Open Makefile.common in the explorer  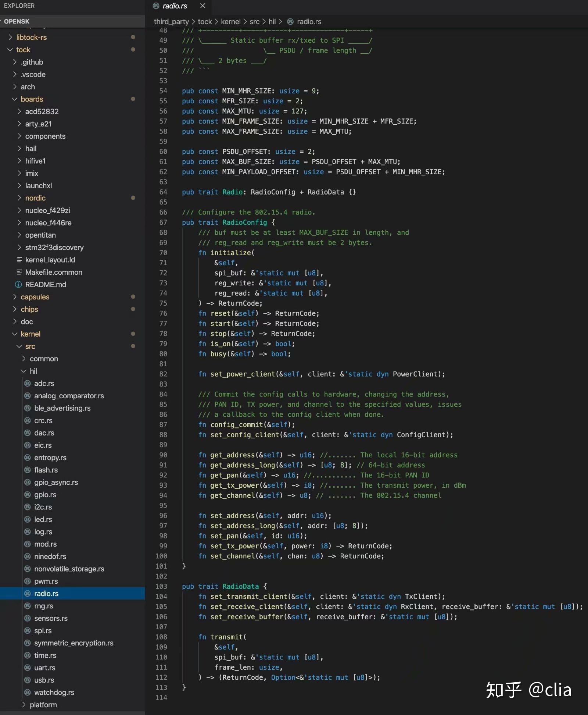click(x=53, y=272)
